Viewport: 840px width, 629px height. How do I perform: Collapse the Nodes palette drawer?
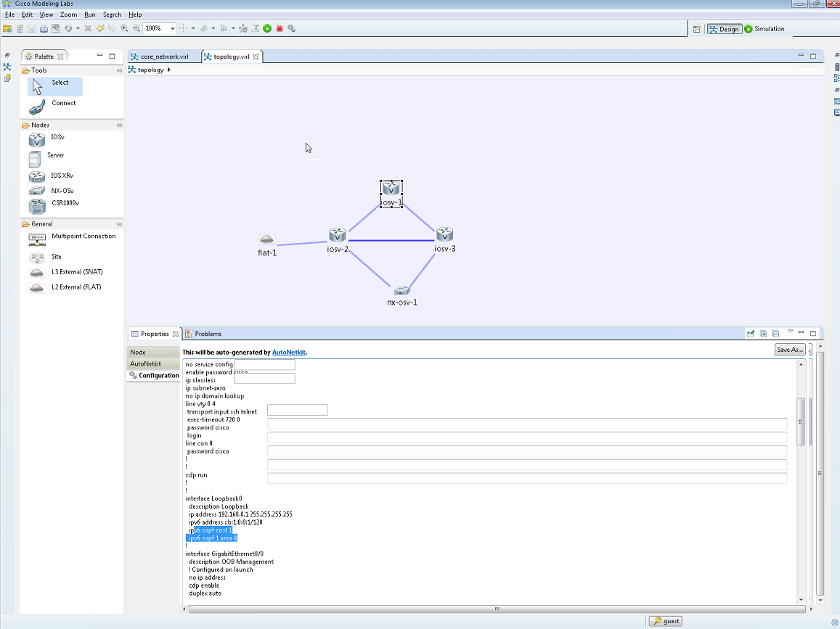coord(120,126)
